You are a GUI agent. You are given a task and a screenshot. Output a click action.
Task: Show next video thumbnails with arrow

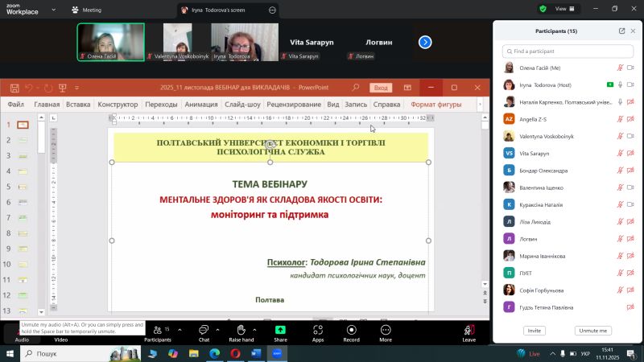coord(425,42)
